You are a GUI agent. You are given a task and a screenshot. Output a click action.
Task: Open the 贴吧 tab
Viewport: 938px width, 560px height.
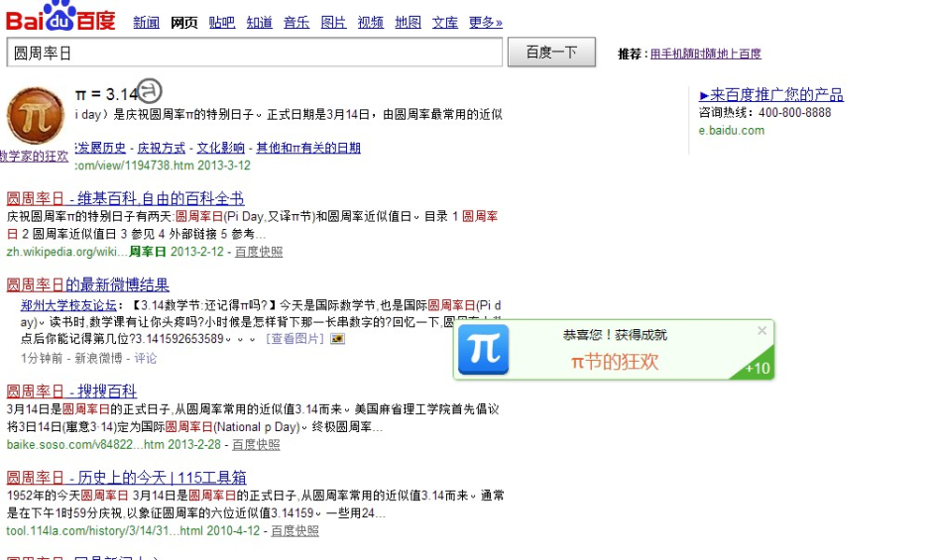click(x=222, y=23)
